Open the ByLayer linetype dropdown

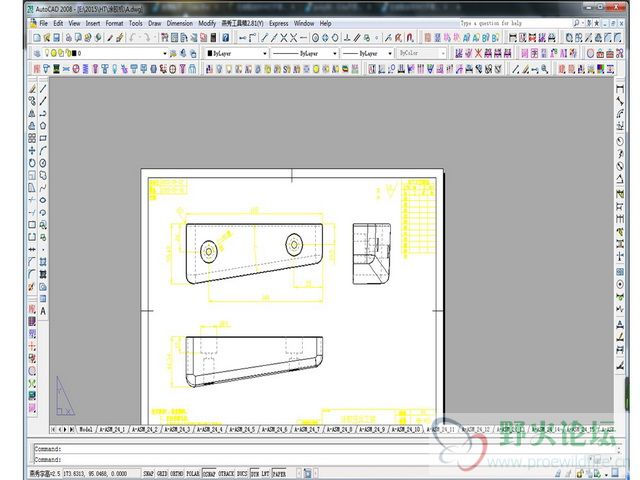[335, 53]
